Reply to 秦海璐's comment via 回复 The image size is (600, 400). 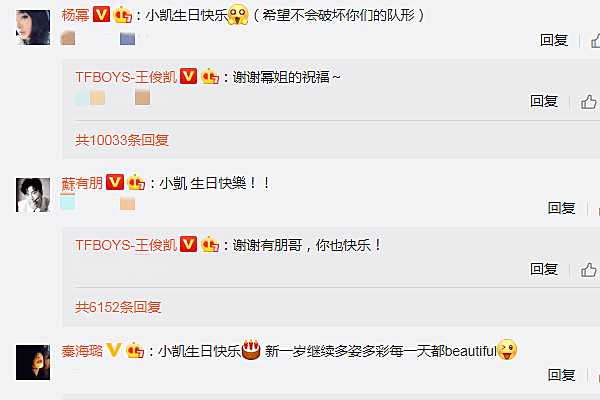point(561,375)
